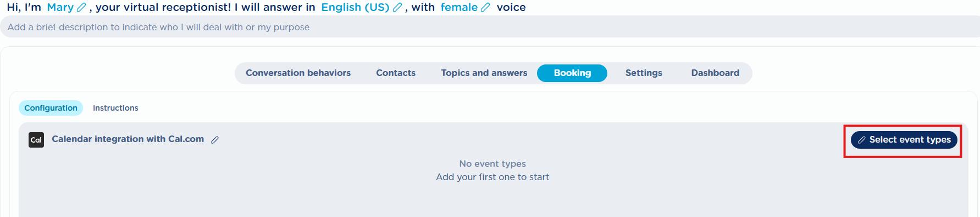Click the pencil icon beside English (US)
Image resolution: width=980 pixels, height=217 pixels.
[x=397, y=7]
